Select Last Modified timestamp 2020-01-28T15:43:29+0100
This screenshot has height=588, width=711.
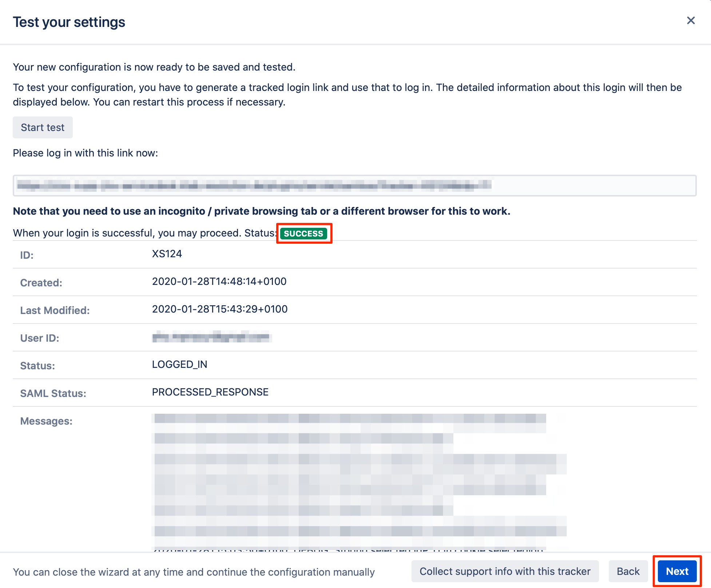coord(220,309)
